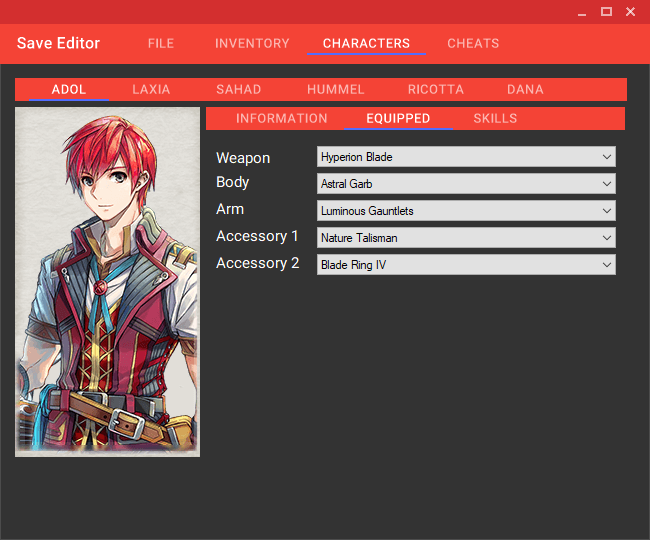Close the Save Editor window
The height and width of the screenshot is (540, 650).
pyautogui.click(x=631, y=12)
